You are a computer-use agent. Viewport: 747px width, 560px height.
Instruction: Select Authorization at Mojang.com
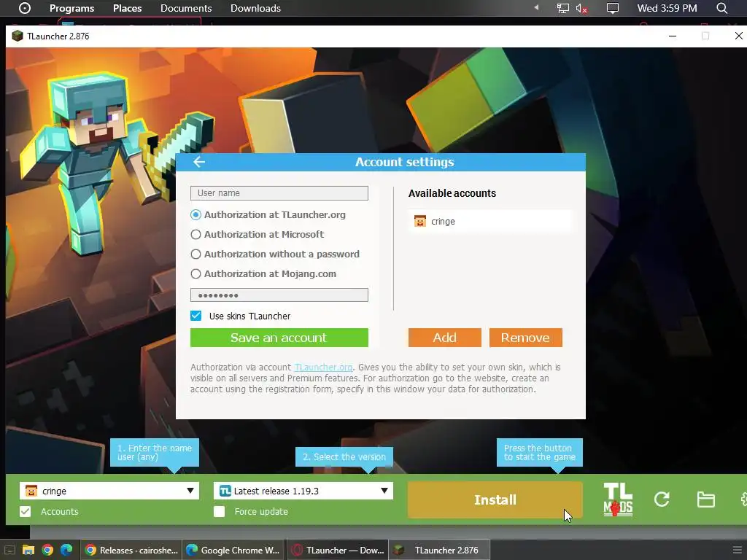[196, 274]
